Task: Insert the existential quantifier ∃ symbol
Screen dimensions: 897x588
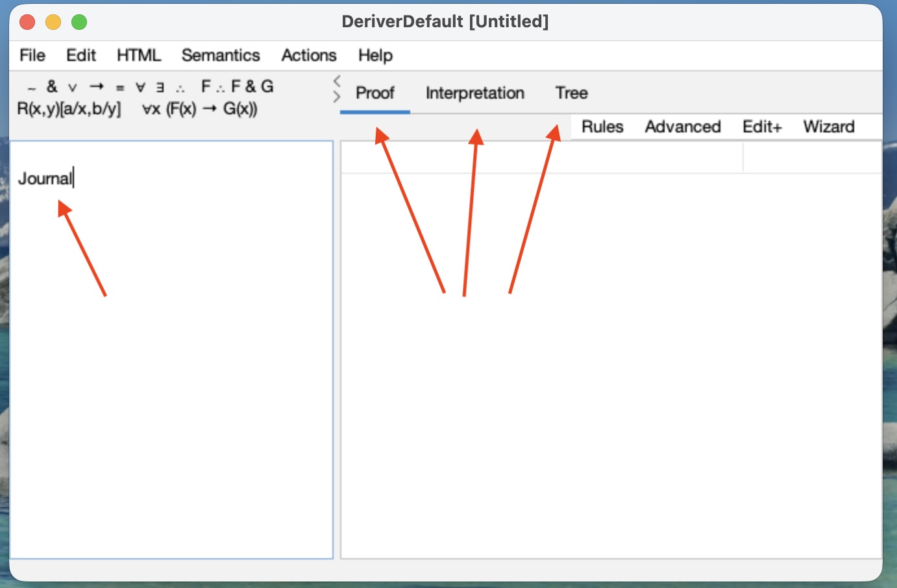Action: (160, 87)
